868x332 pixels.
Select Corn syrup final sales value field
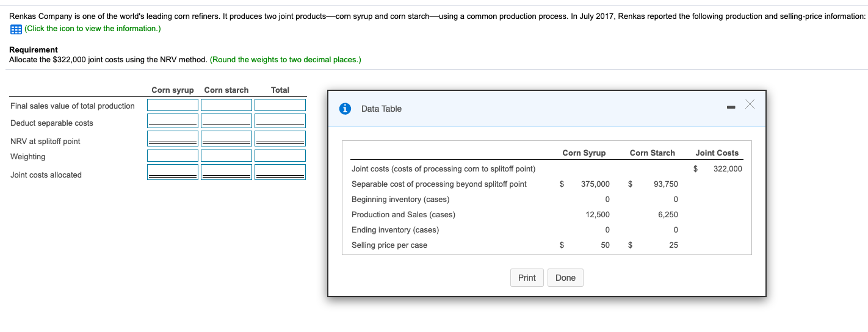click(173, 105)
